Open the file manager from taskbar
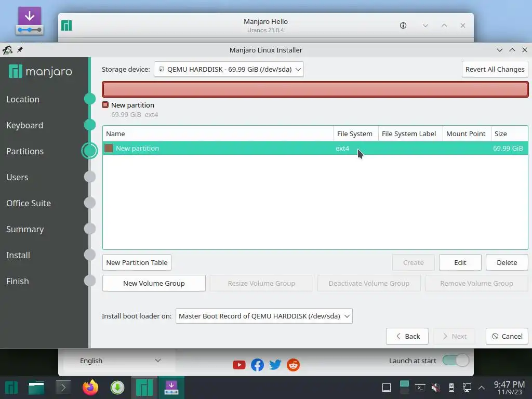Screen dimensions: 532x399 pos(36,388)
